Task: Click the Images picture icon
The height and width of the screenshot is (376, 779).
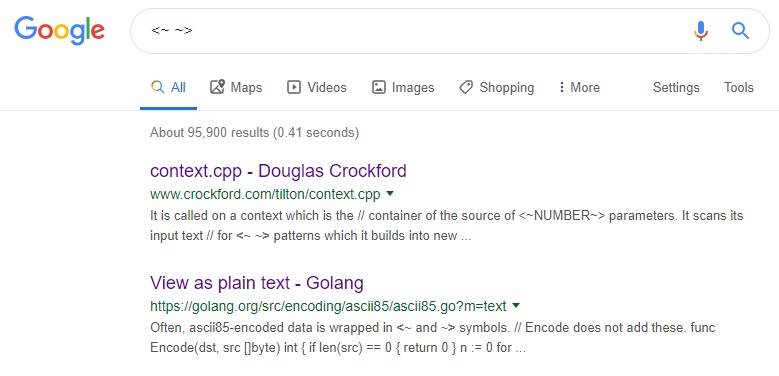Action: [x=379, y=87]
